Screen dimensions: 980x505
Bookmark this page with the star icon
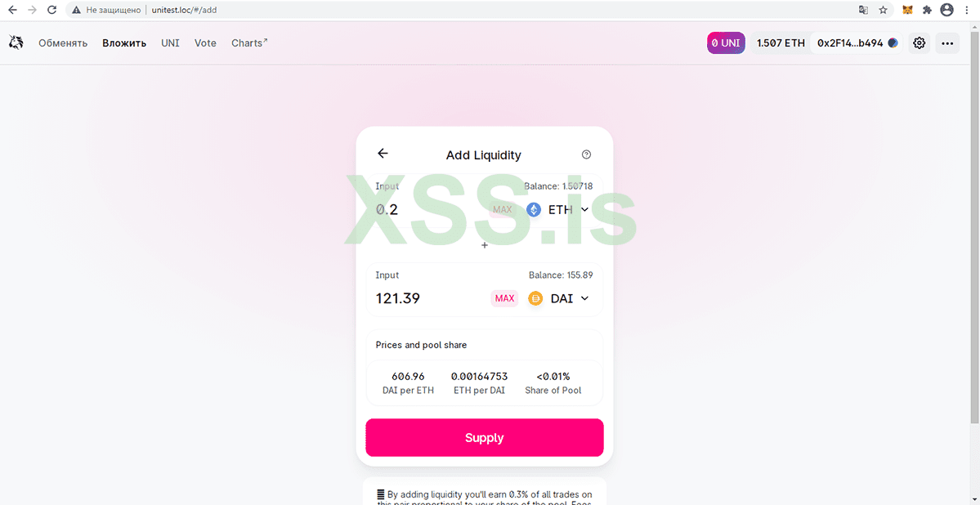(884, 11)
